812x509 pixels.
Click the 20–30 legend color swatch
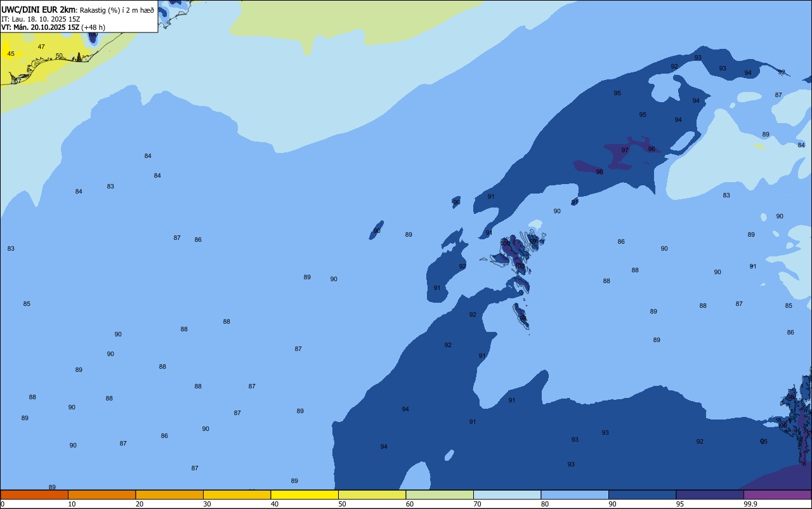pos(169,494)
